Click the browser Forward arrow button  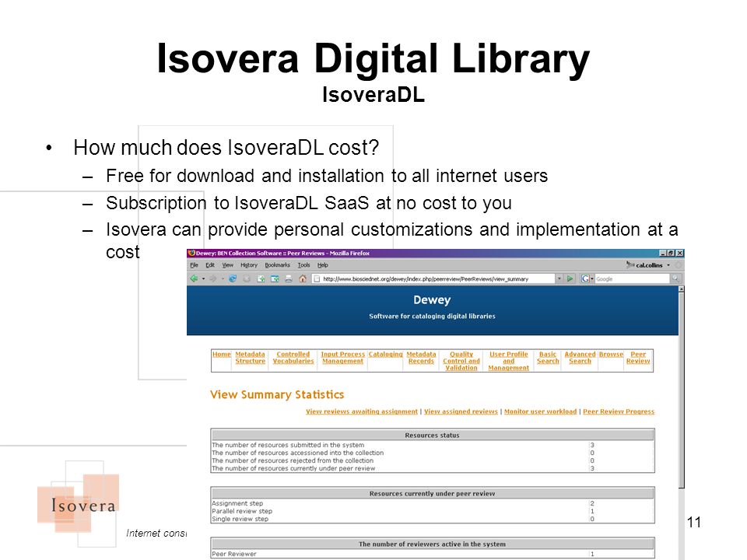coord(213,278)
